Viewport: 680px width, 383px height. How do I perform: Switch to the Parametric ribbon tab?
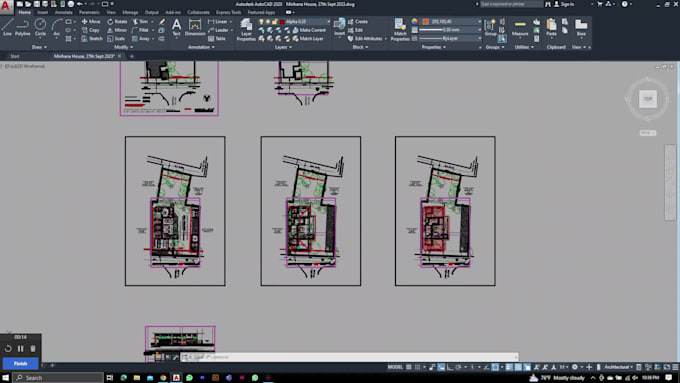89,12
